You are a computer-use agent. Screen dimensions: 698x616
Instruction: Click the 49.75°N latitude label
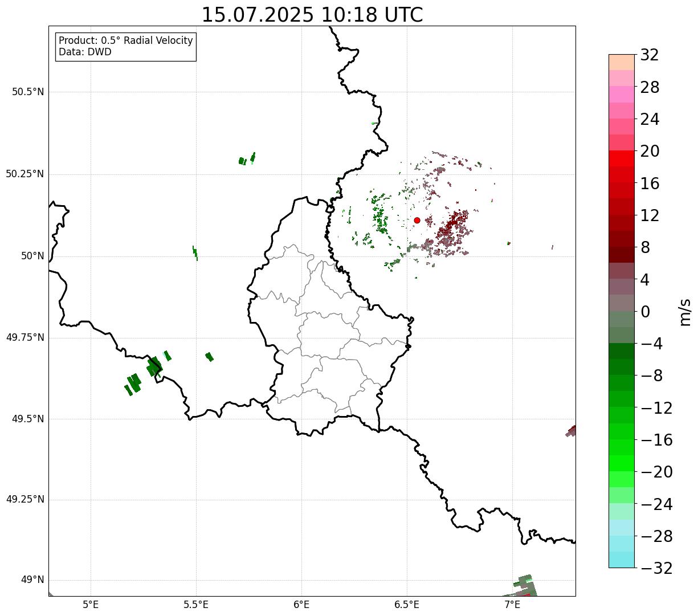point(25,337)
